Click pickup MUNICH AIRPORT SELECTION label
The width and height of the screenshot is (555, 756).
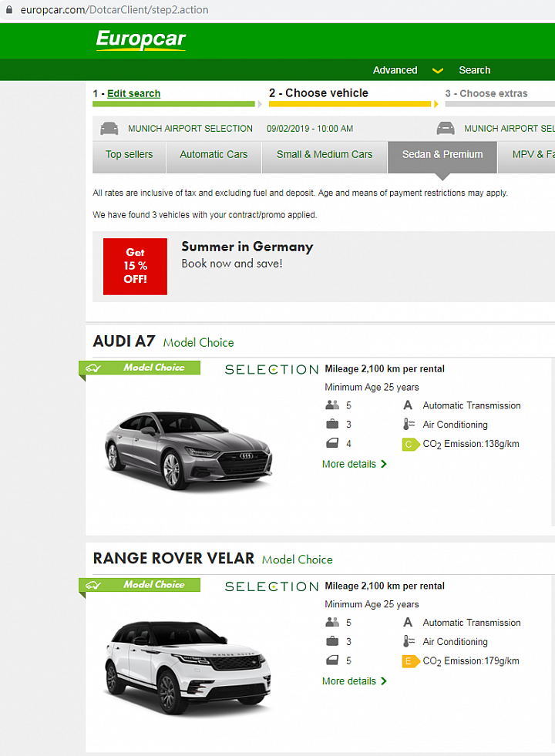(x=190, y=129)
